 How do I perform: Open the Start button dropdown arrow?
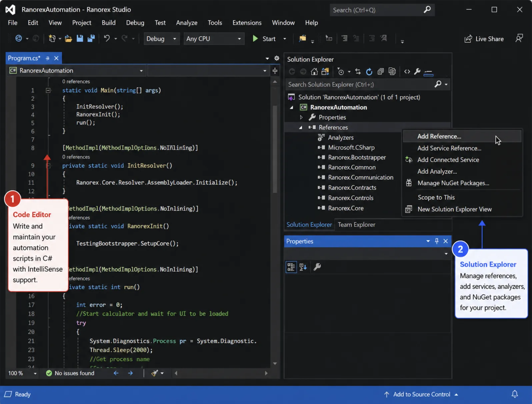pos(285,39)
